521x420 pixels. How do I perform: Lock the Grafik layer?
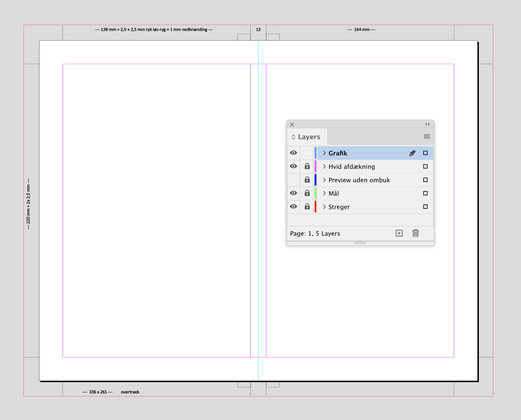307,153
